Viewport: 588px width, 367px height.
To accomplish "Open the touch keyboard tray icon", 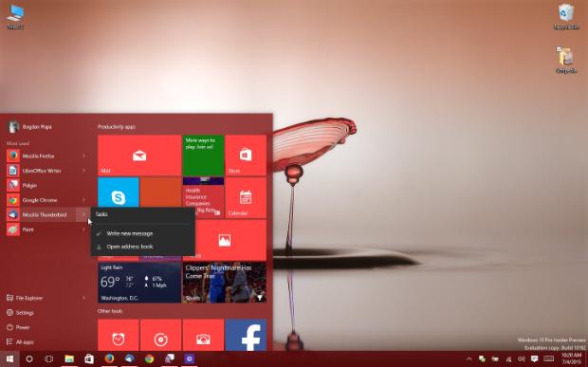I will coord(548,359).
